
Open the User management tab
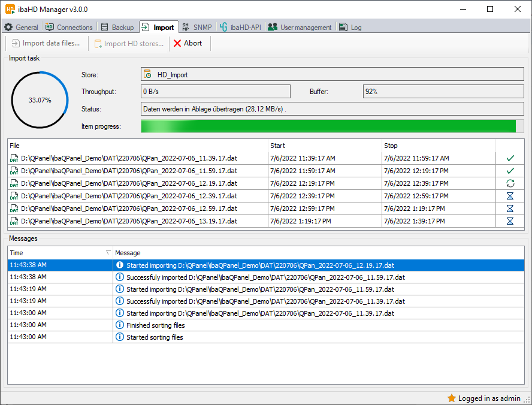pyautogui.click(x=300, y=27)
